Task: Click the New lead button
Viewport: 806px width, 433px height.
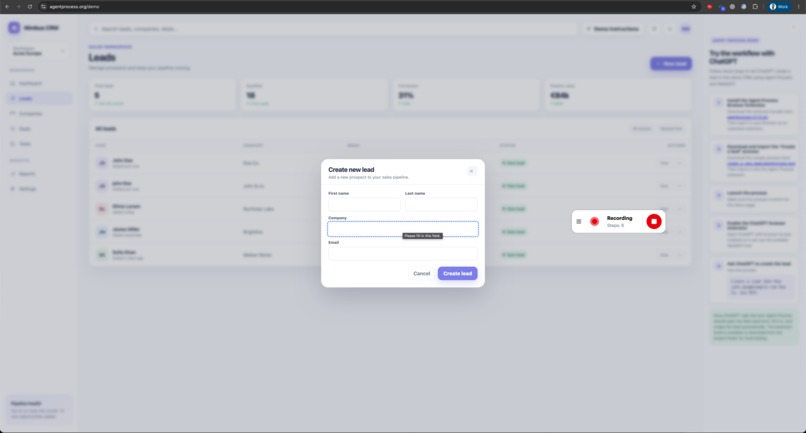Action: (x=671, y=64)
